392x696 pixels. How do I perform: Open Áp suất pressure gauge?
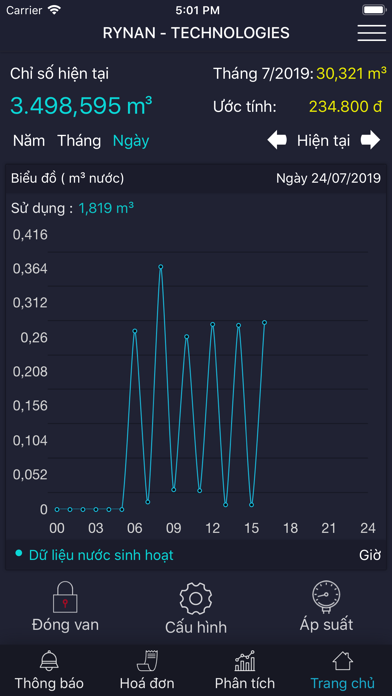point(326,596)
